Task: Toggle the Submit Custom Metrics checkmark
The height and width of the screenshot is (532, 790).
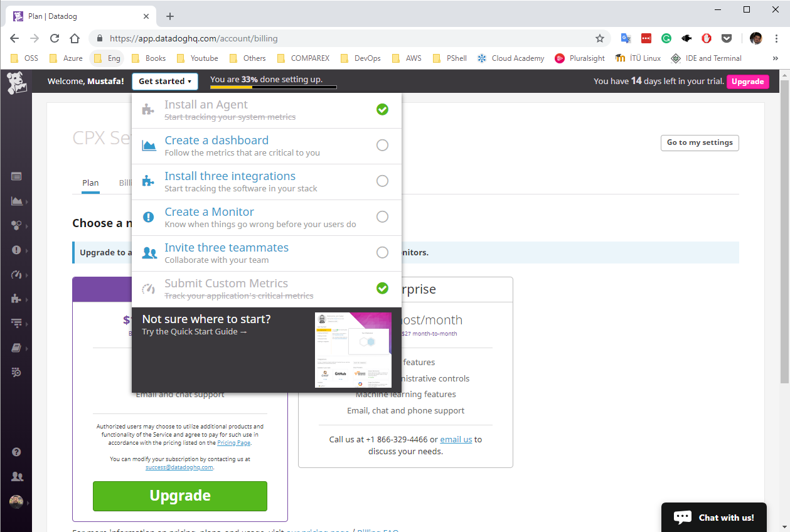Action: click(x=382, y=289)
